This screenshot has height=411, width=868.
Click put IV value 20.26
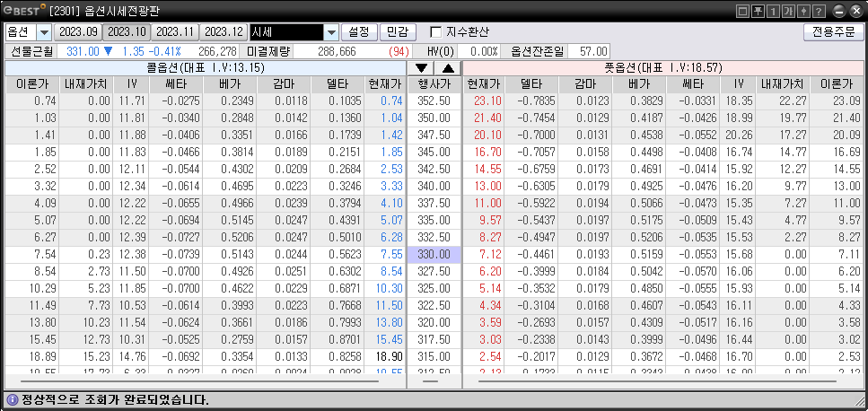738,136
